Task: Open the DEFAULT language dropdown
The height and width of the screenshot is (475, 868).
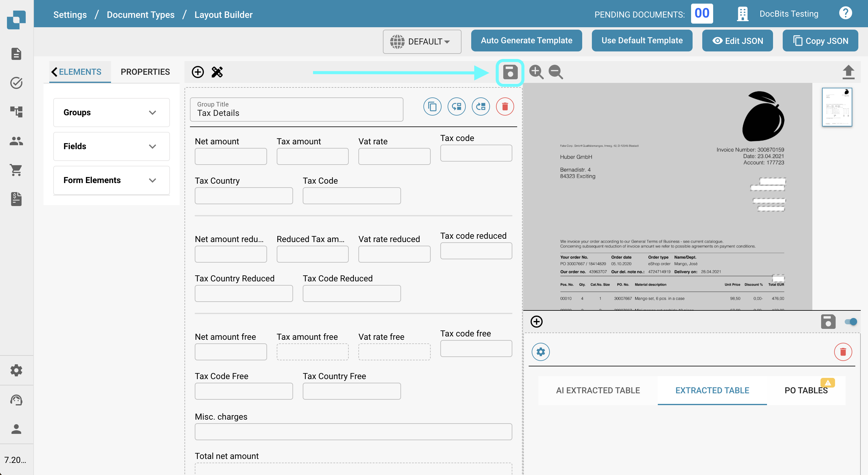Action: pyautogui.click(x=422, y=41)
